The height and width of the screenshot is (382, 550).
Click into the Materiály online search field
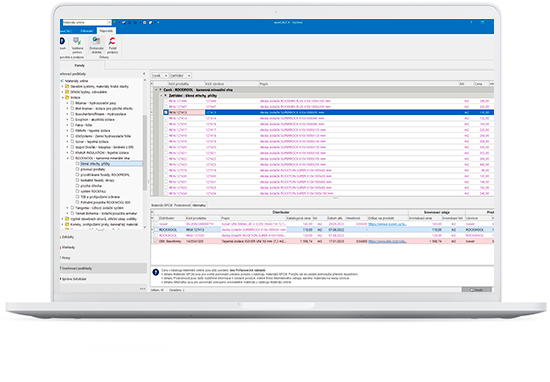(85, 22)
